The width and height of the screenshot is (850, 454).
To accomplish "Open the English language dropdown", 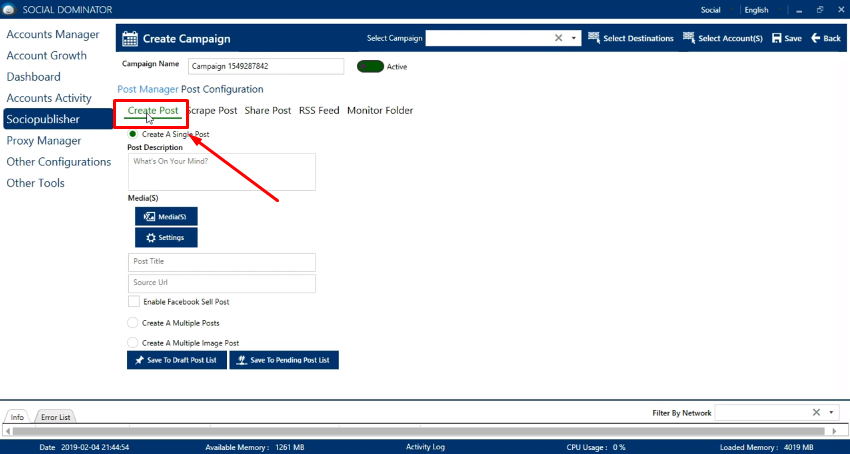I will pyautogui.click(x=763, y=10).
